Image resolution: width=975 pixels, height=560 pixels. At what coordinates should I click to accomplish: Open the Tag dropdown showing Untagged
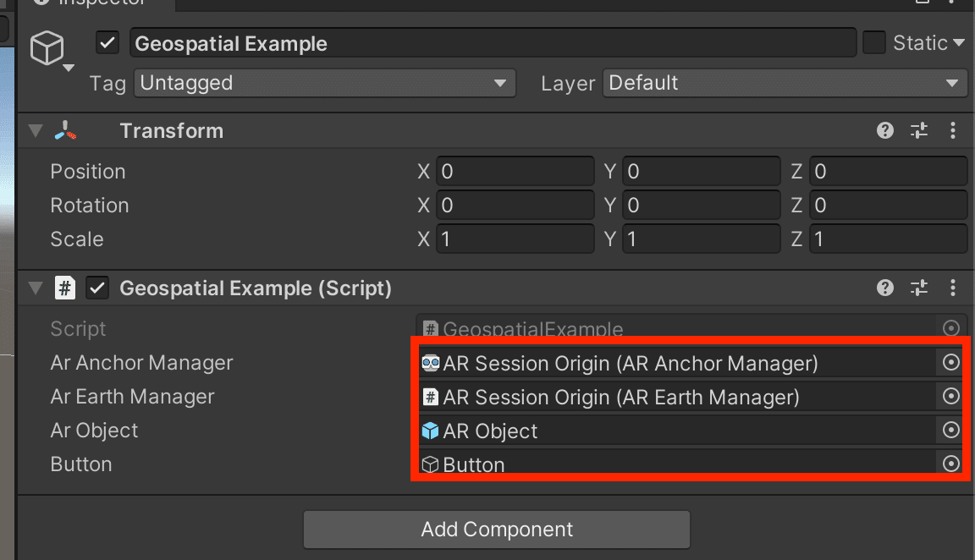(325, 83)
